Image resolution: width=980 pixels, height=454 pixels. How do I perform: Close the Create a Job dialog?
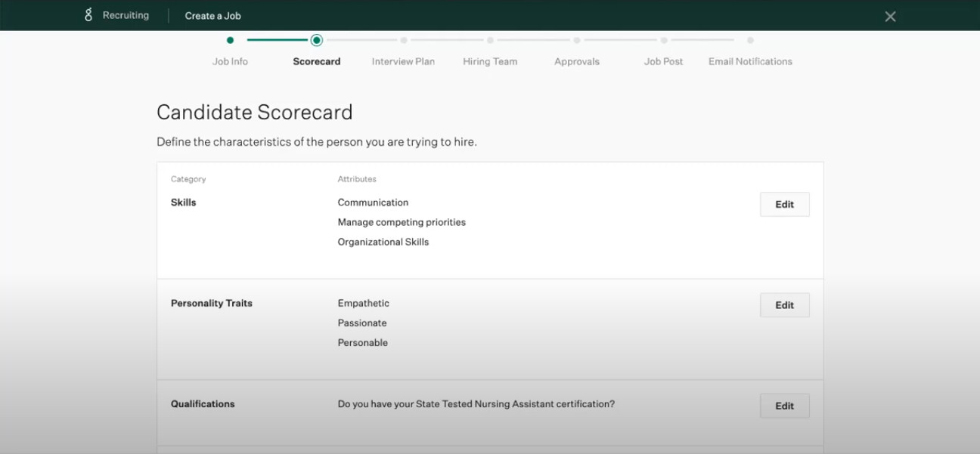[x=890, y=17]
